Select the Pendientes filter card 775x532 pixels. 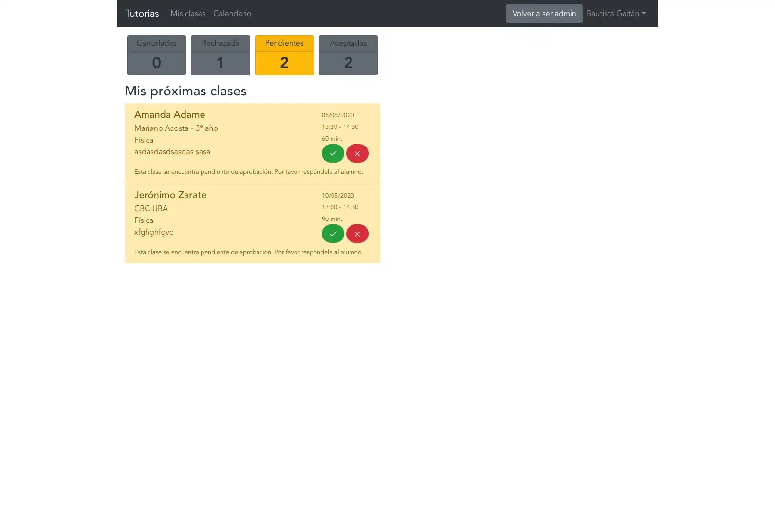[284, 55]
